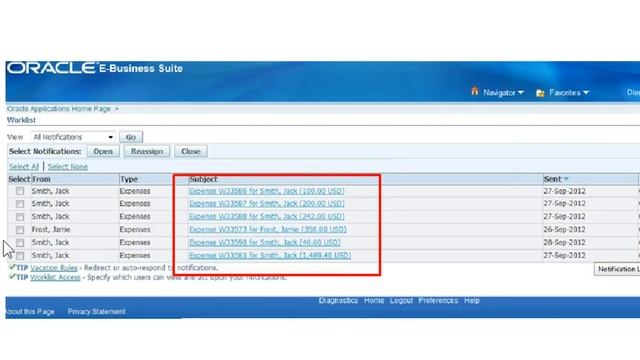Image resolution: width=640 pixels, height=360 pixels.
Task: Click the Go button beside the View list
Action: pos(131,137)
